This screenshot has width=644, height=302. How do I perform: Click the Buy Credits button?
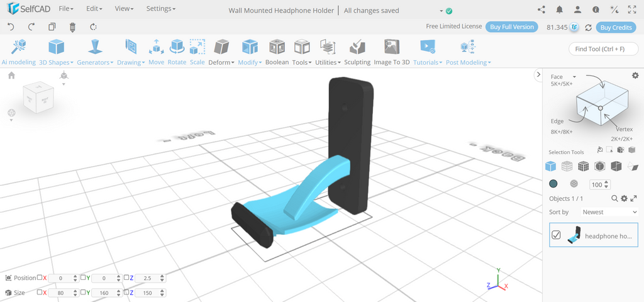pos(616,28)
